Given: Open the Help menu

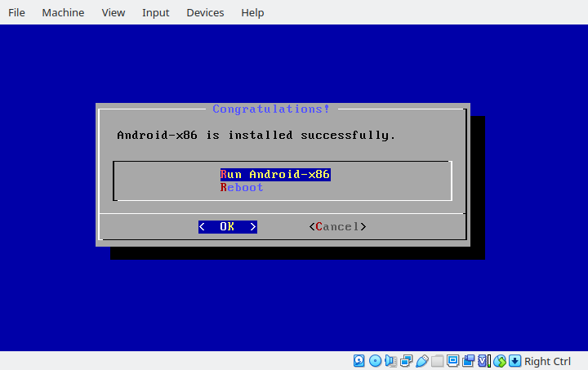Looking at the screenshot, I should [x=252, y=13].
